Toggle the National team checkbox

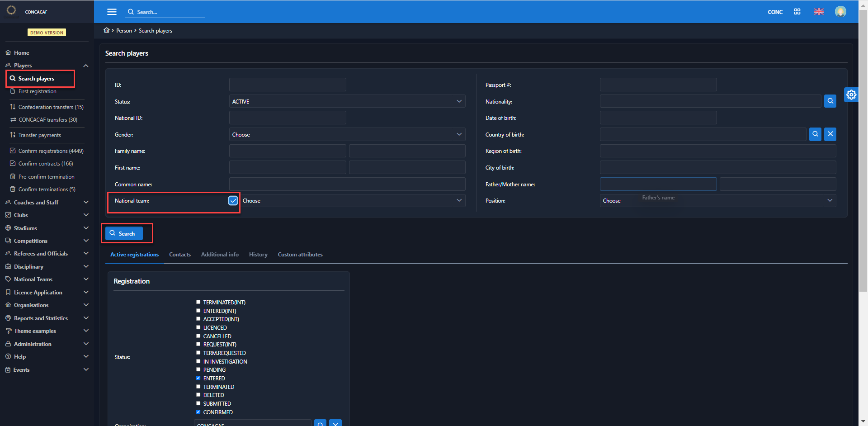(233, 201)
